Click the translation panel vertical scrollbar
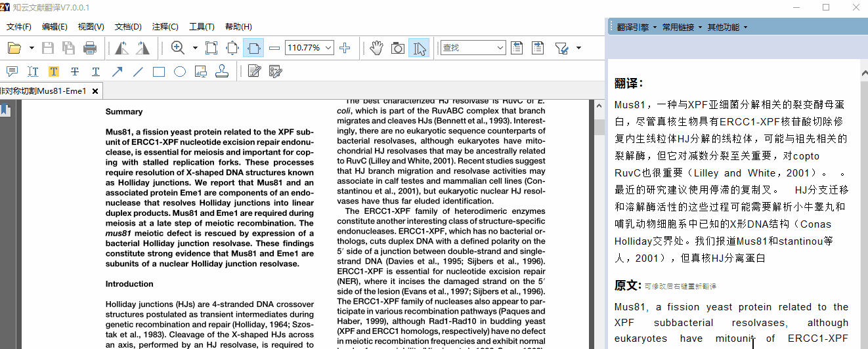This screenshot has height=349, width=868. [x=863, y=205]
